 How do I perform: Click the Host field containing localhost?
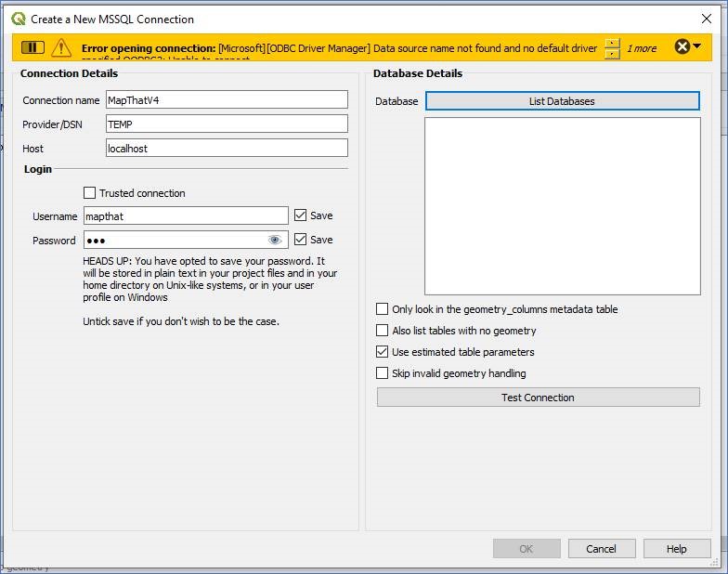click(x=227, y=149)
